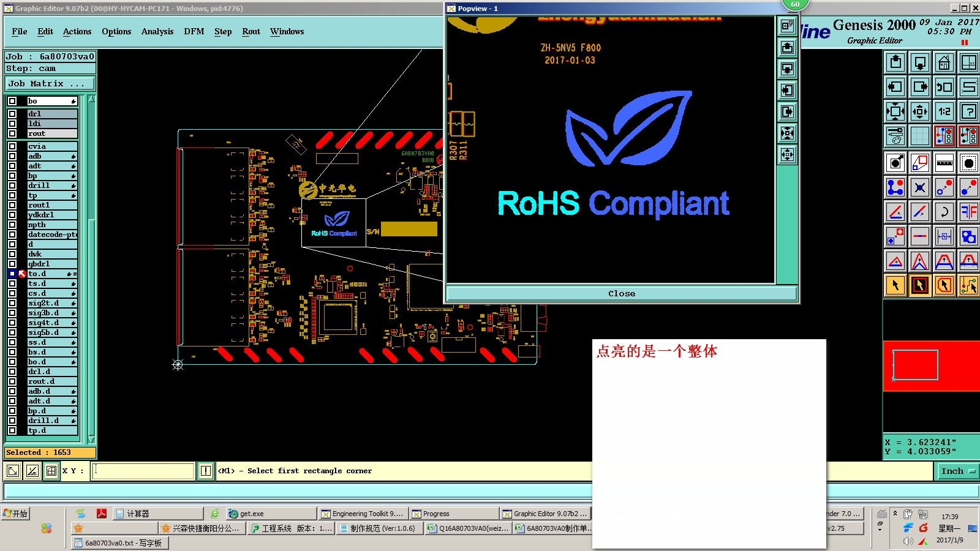This screenshot has width=980, height=551.
Task: Click the 开始 Start button
Action: (x=16, y=514)
